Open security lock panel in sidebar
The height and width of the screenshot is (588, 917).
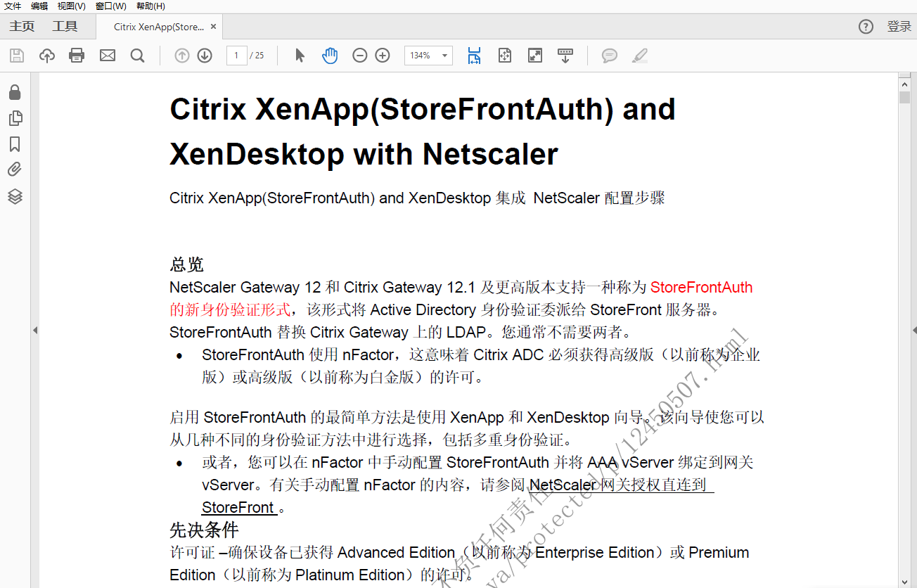coord(15,92)
